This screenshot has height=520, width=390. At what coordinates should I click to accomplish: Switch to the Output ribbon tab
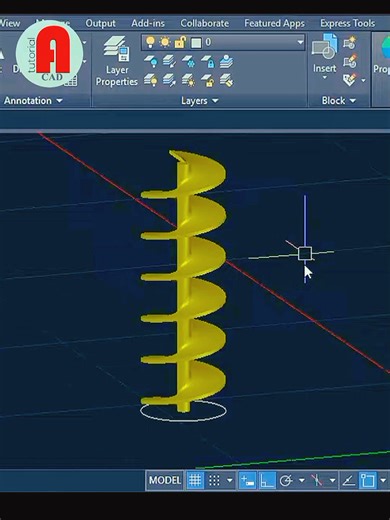[100, 23]
